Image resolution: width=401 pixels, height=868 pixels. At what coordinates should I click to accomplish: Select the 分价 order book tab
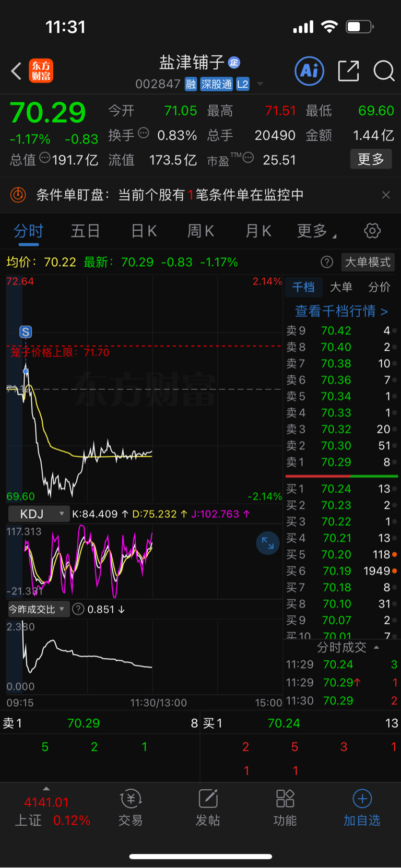pos(379,287)
